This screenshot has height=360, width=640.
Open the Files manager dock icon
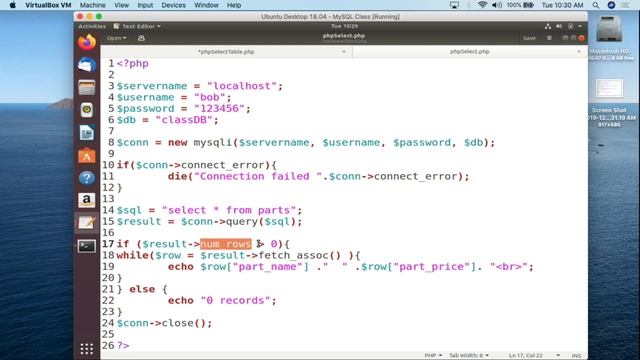click(87, 87)
